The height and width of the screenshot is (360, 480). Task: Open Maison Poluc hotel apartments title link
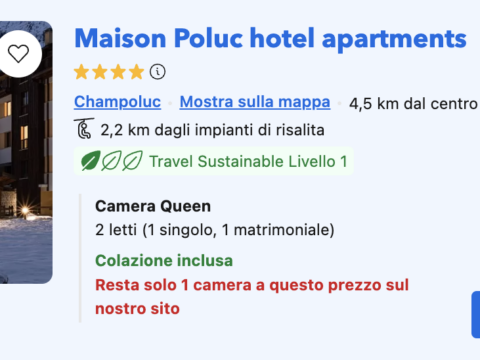coord(270,39)
